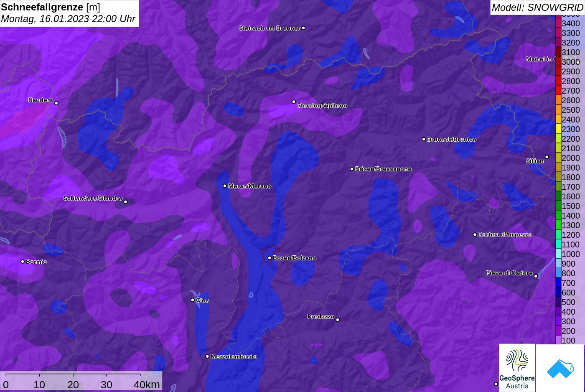The height and width of the screenshot is (392, 585).
Task: Click the Bozen/Bolzano city marker dot
Action: pos(270,258)
